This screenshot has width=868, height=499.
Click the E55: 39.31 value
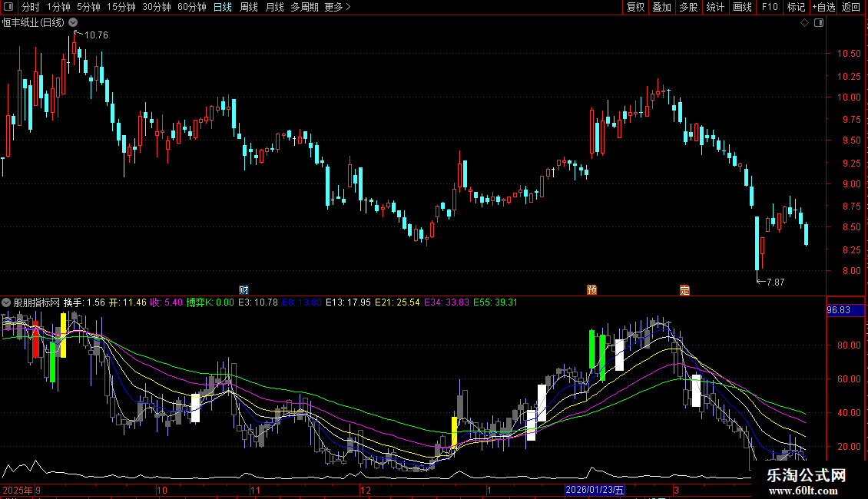(495, 302)
